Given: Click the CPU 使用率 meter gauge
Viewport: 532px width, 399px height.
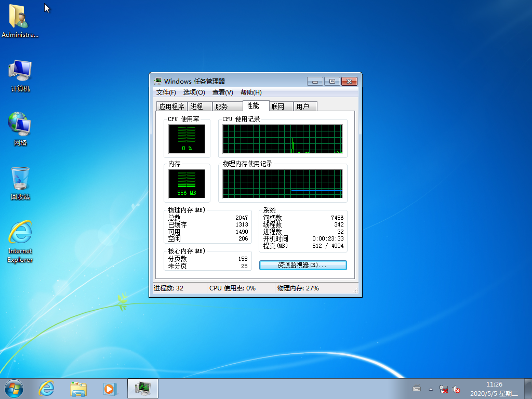Looking at the screenshot, I should [187, 139].
